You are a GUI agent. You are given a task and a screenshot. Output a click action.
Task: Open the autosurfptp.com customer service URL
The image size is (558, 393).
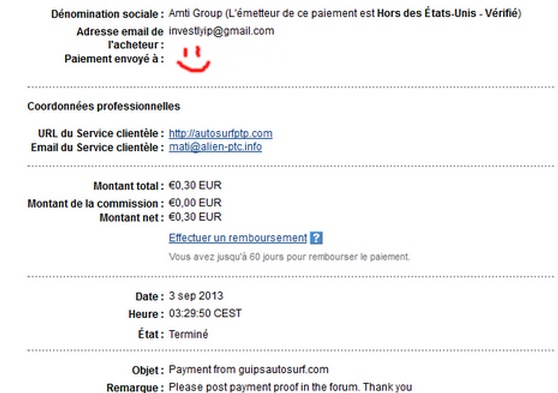(221, 133)
